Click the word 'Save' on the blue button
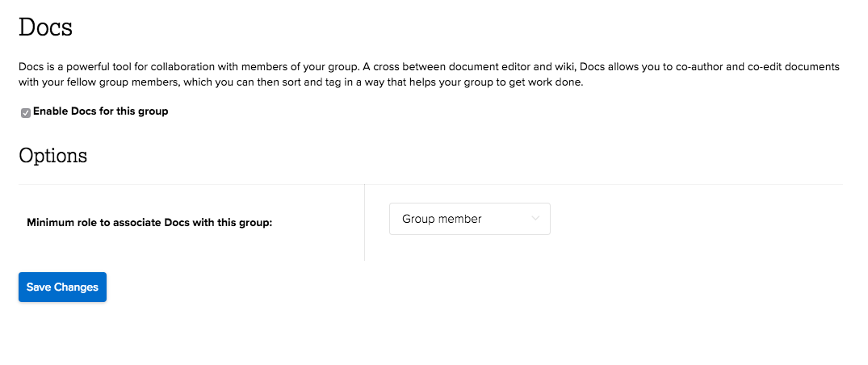 (40, 287)
